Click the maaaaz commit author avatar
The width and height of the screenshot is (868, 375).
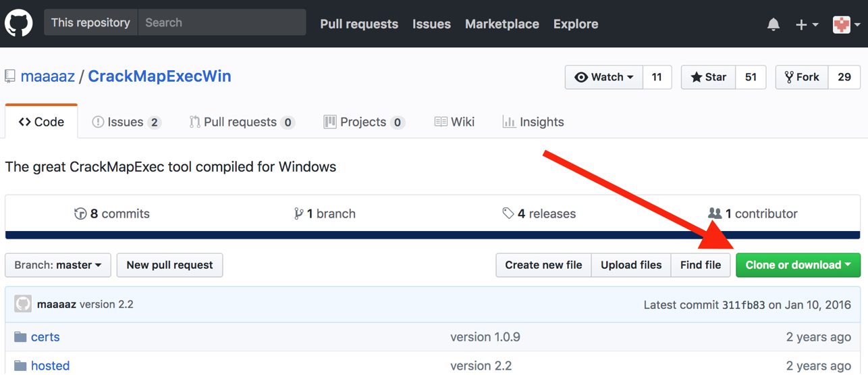[23, 304]
